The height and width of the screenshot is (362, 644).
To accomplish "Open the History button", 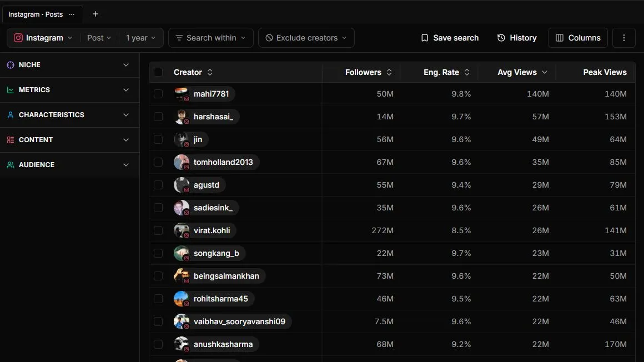I will (x=517, y=38).
